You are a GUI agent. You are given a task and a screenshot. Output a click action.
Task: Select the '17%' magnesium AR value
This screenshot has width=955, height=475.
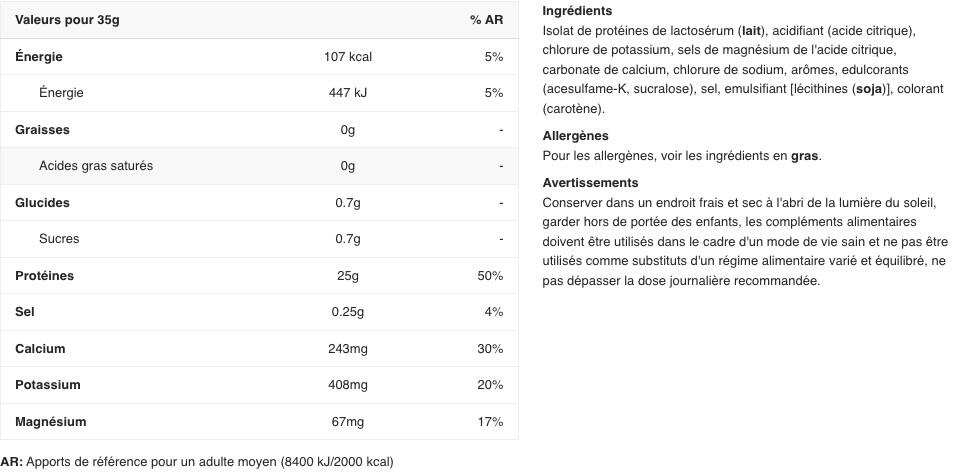tap(490, 421)
